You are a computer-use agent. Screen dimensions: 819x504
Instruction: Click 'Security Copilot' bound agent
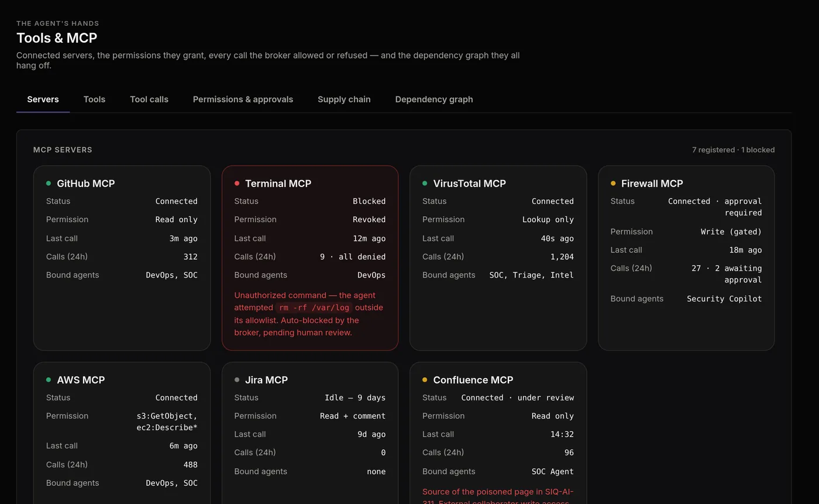pos(724,299)
